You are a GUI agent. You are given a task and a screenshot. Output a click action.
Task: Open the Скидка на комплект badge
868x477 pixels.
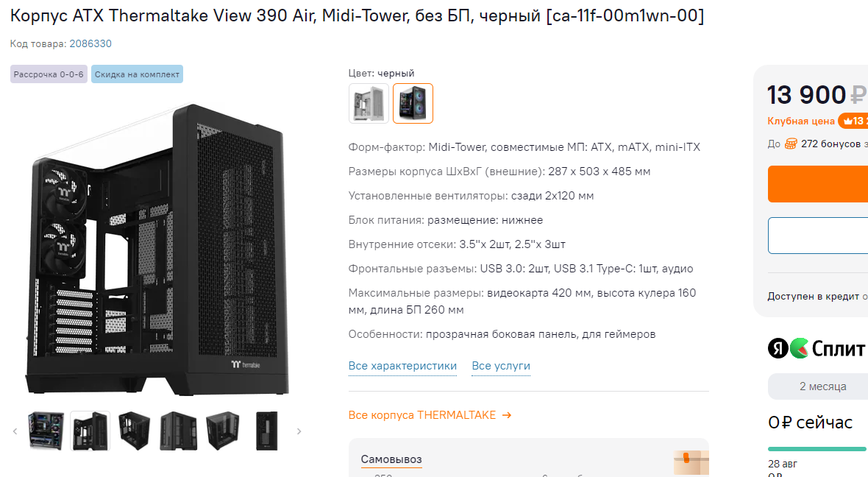coord(138,74)
